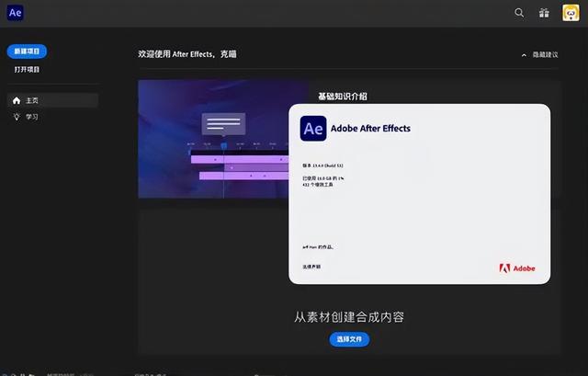
Task: Click the welcome text 欢迎使用 After Effects
Action: (187, 54)
